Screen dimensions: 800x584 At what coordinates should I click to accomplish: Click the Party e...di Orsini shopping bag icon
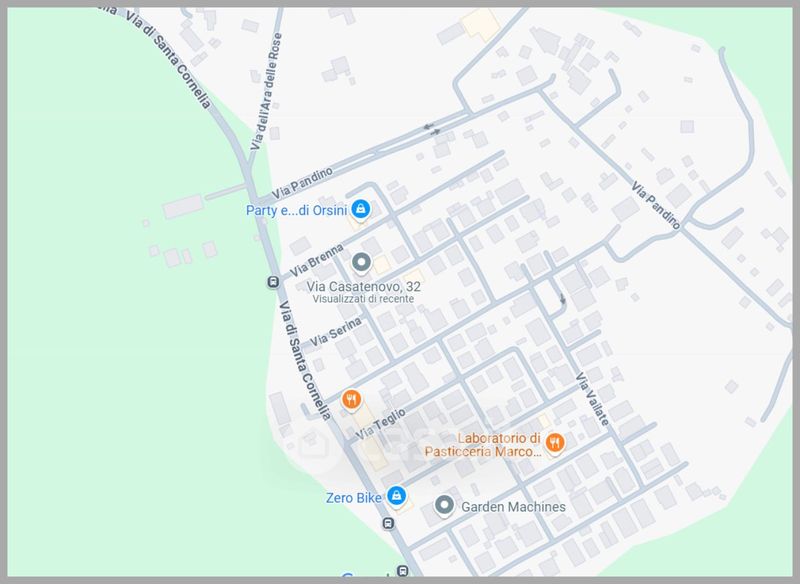362,209
